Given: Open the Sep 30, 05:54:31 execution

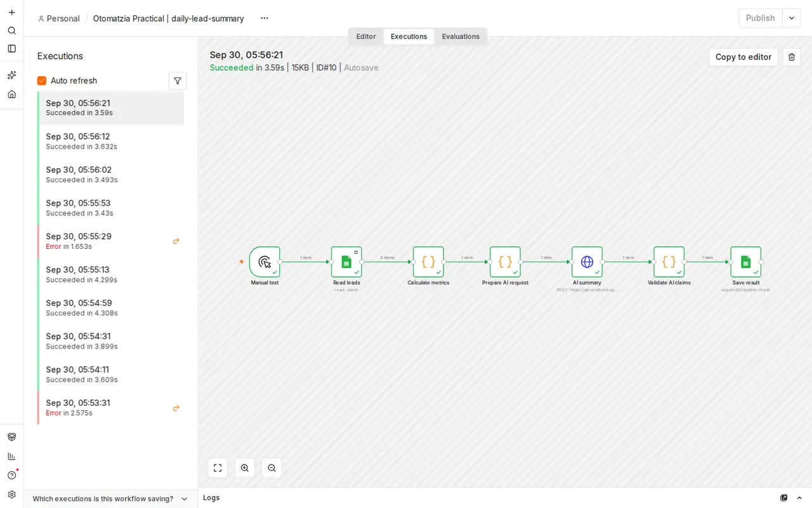Looking at the screenshot, I should 112,342.
